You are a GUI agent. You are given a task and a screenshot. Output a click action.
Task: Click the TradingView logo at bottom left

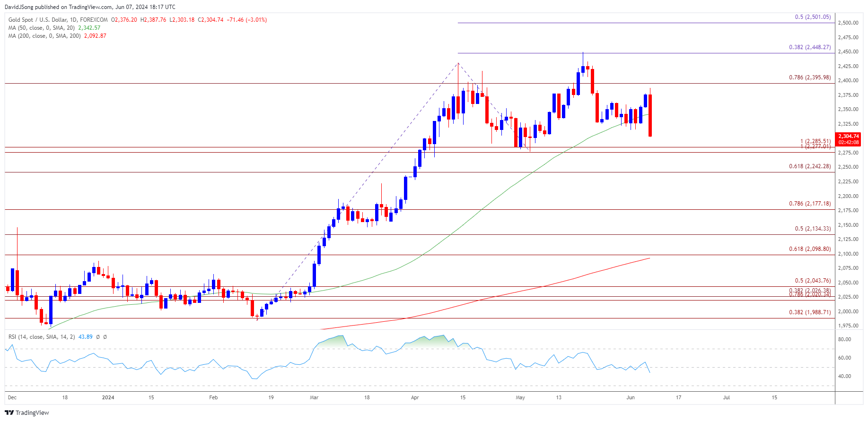(27, 412)
